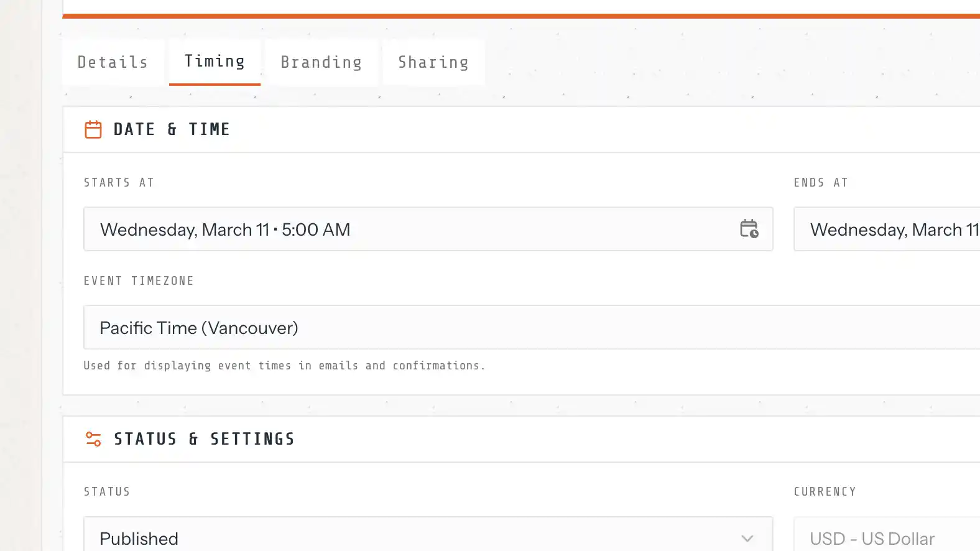Image resolution: width=980 pixels, height=551 pixels.
Task: Click the calendar icon beside Date & Time
Action: [x=93, y=129]
